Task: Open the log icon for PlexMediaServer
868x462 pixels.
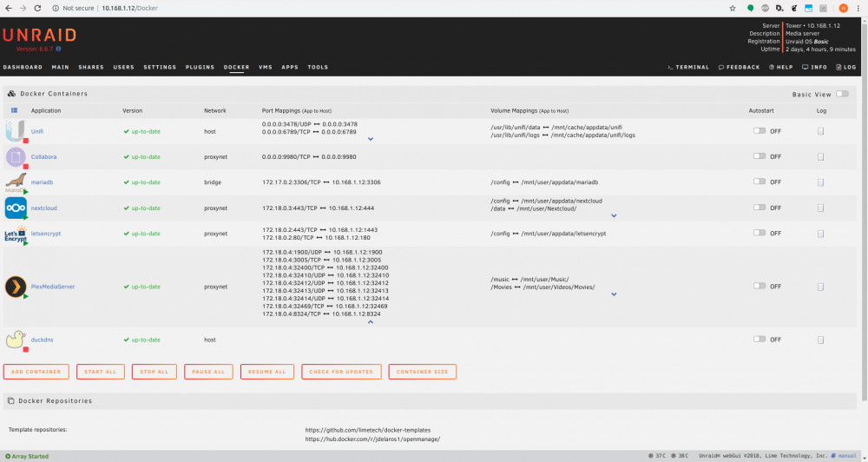Action: coord(820,287)
